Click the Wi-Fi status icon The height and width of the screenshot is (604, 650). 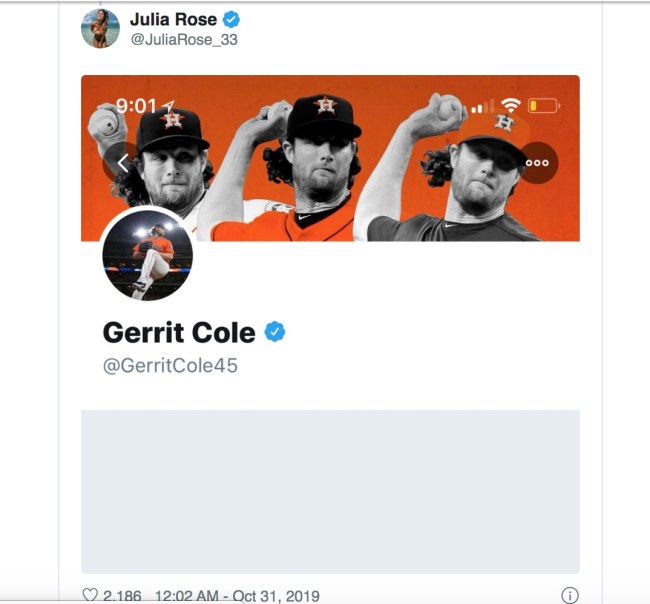point(511,105)
